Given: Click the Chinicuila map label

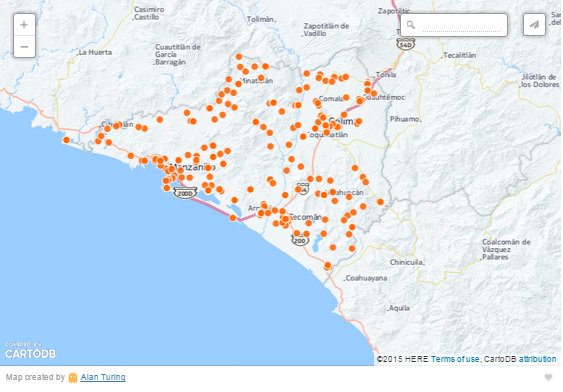Looking at the screenshot, I should 407,262.
